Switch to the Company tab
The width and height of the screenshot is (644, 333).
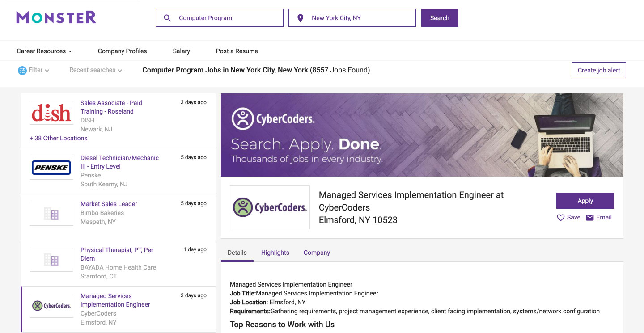click(317, 253)
